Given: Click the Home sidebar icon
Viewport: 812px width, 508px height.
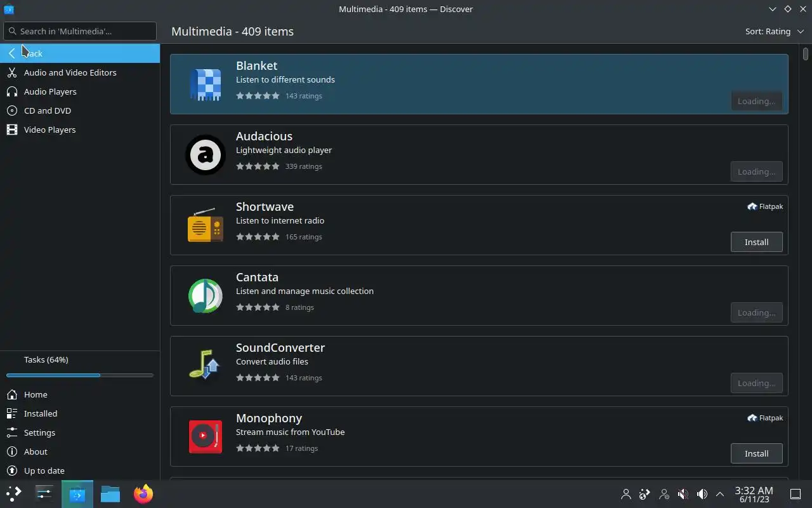Looking at the screenshot, I should tap(12, 394).
